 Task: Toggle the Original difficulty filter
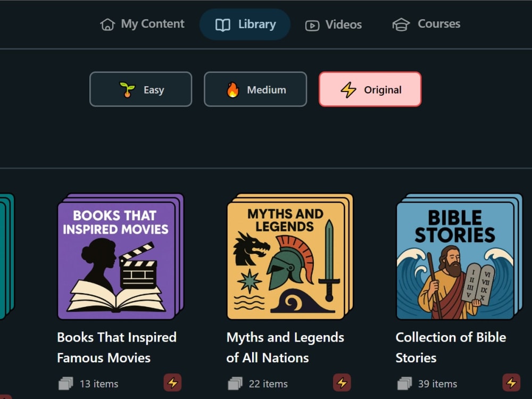point(370,89)
